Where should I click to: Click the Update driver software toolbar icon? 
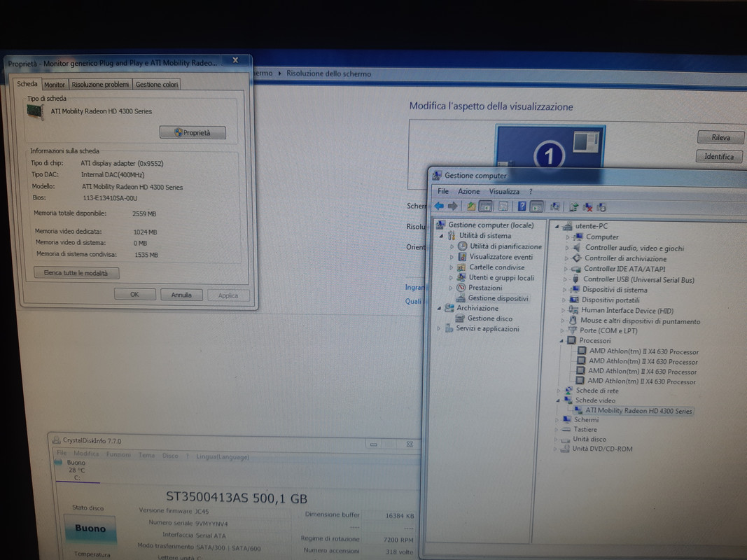[x=573, y=206]
